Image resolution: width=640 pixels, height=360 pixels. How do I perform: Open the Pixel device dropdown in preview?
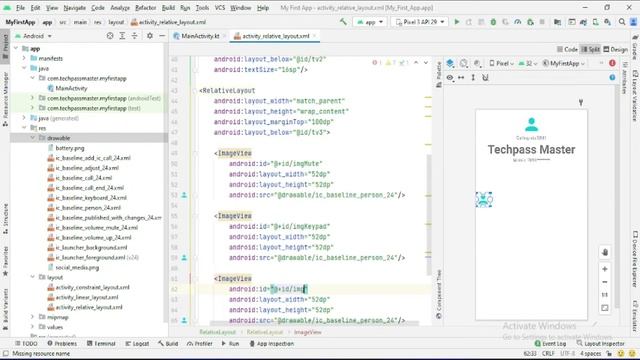tap(502, 63)
